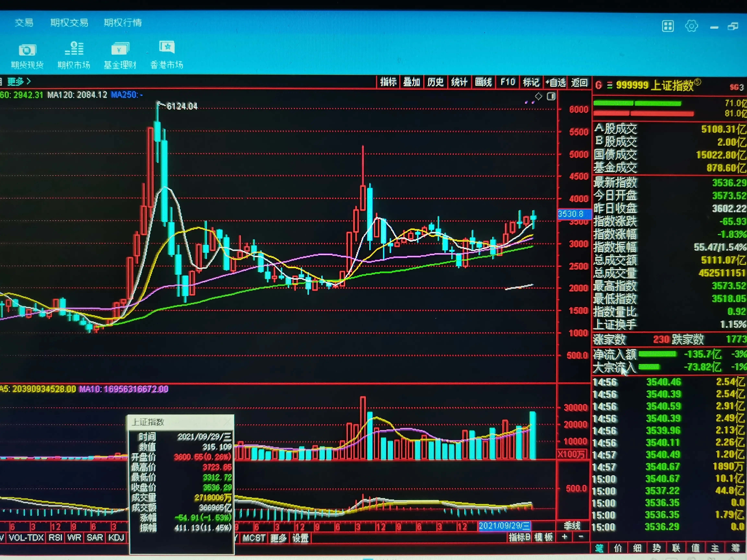Open the 更多 indicators list at bottom
Screen dimensions: 747x560
point(278,538)
